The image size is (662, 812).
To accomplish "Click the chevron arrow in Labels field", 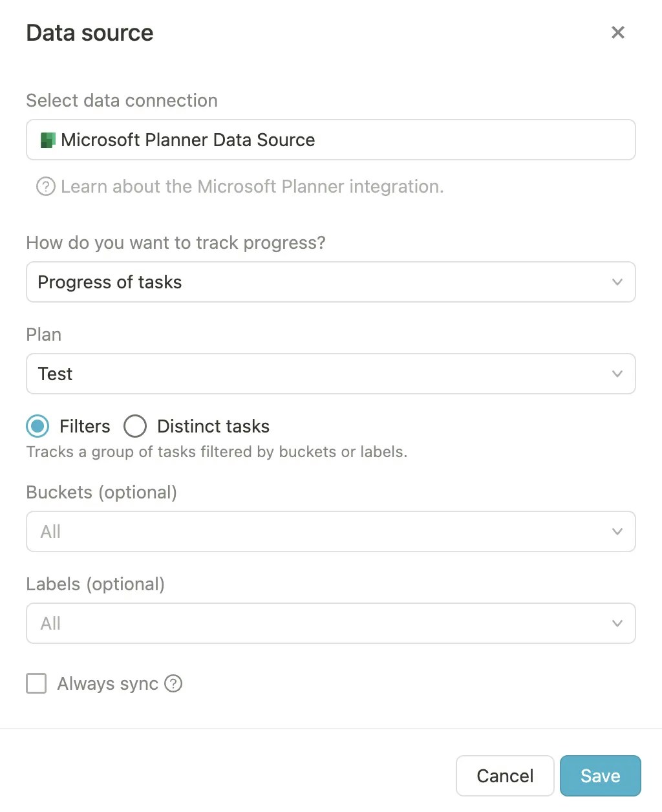I will coord(617,623).
